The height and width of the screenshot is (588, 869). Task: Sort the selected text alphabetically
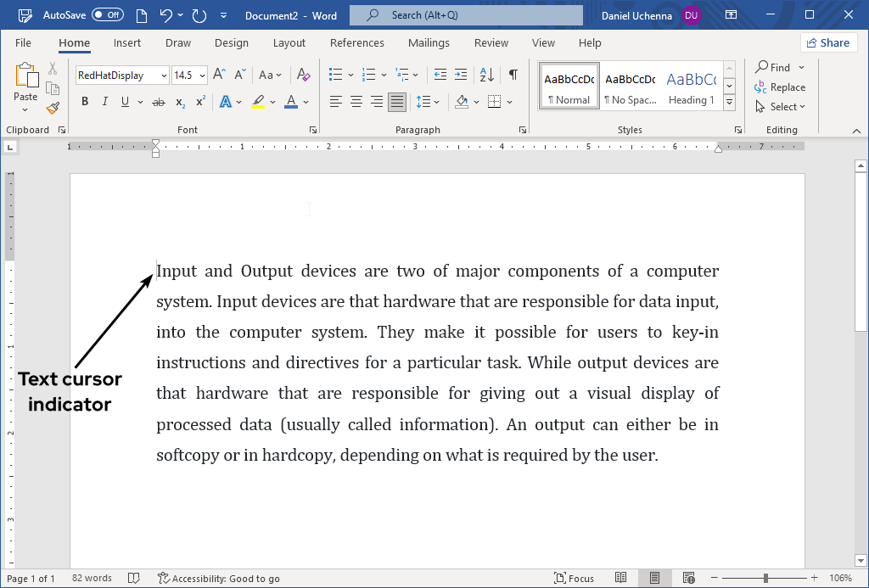(x=485, y=75)
